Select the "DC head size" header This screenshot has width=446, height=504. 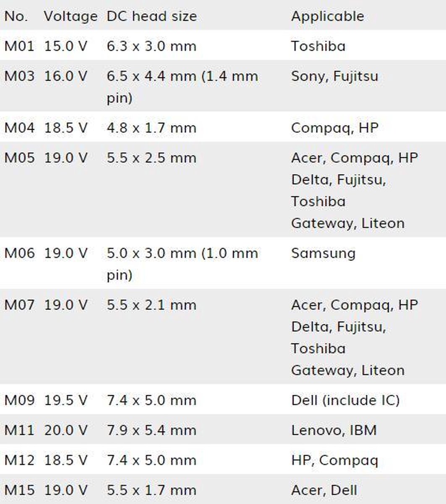[151, 16]
